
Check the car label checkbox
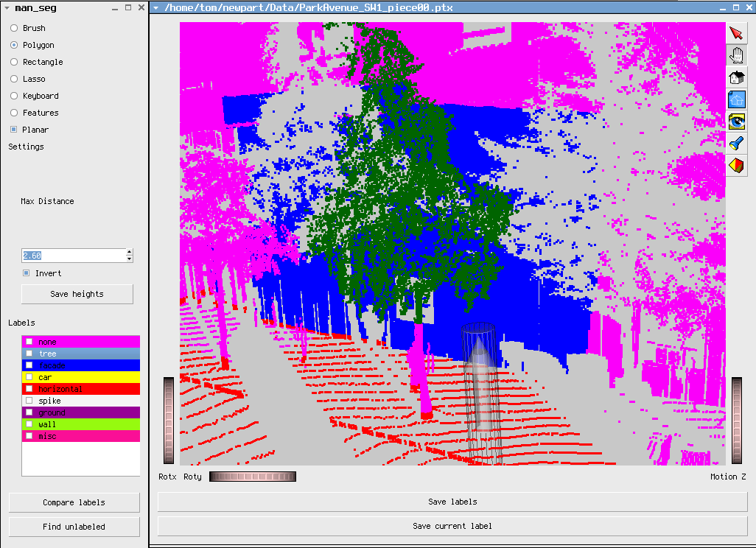29,377
